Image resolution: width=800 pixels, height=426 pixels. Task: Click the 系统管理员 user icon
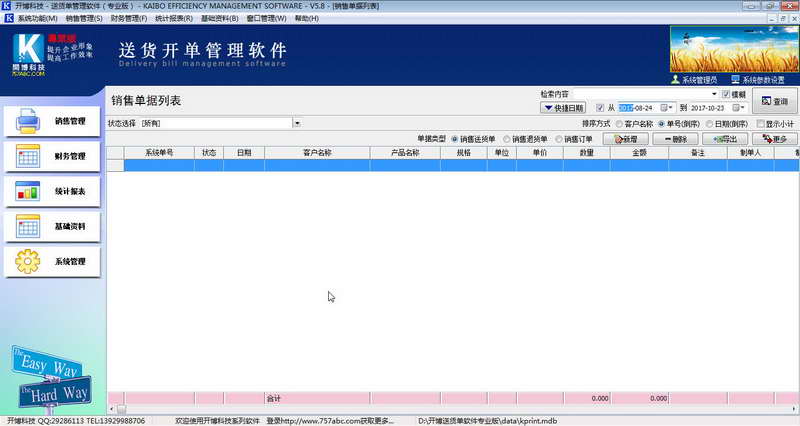coord(675,80)
